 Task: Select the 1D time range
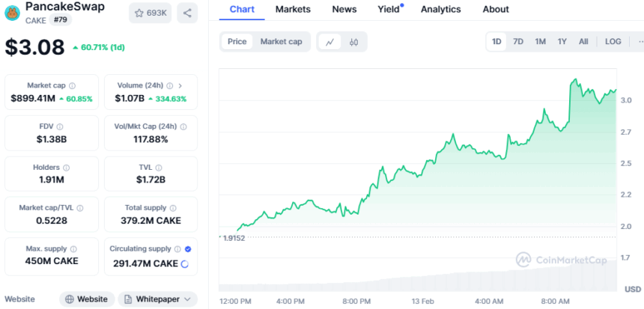click(496, 41)
